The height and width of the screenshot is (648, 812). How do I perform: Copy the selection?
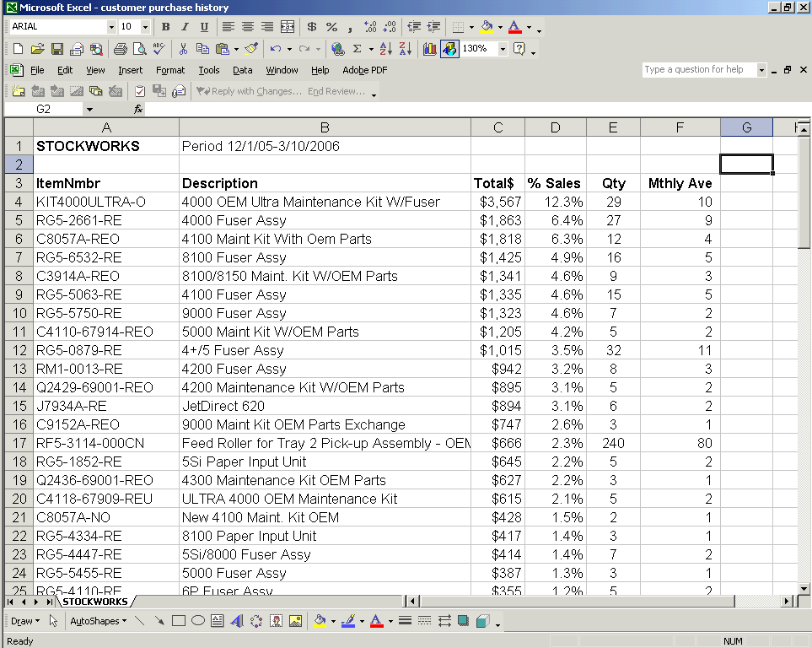tap(202, 49)
